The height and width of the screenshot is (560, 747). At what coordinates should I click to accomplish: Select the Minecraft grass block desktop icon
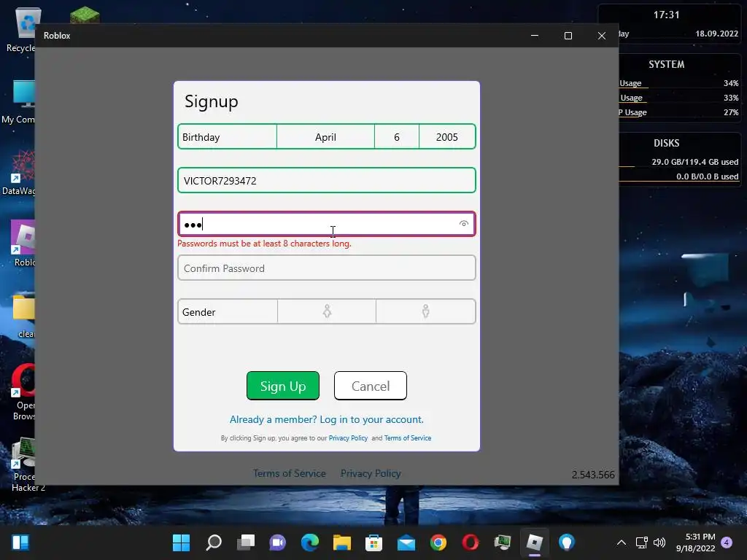click(x=85, y=15)
